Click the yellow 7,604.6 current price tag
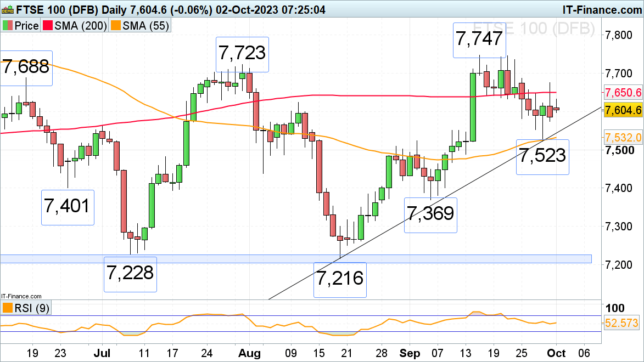This screenshot has width=644, height=362. 623,110
